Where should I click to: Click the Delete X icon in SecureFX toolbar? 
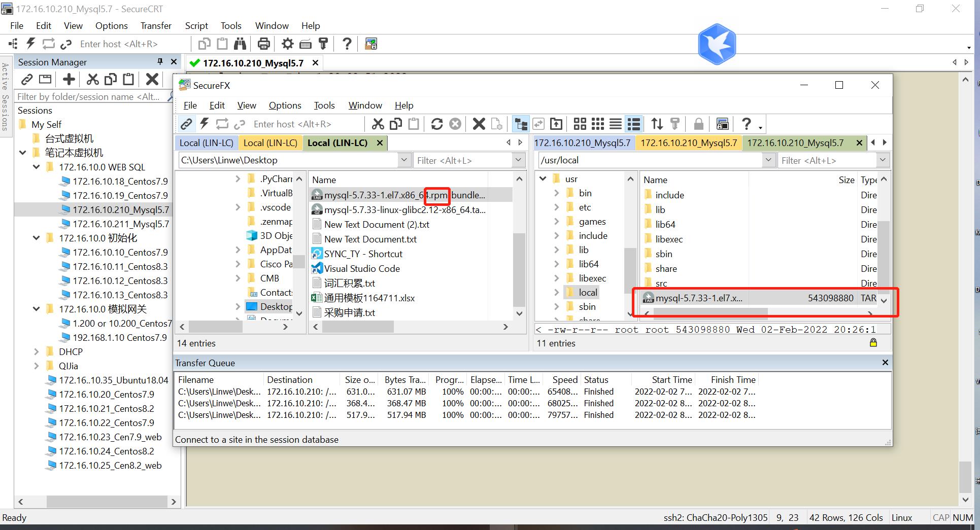tap(479, 124)
